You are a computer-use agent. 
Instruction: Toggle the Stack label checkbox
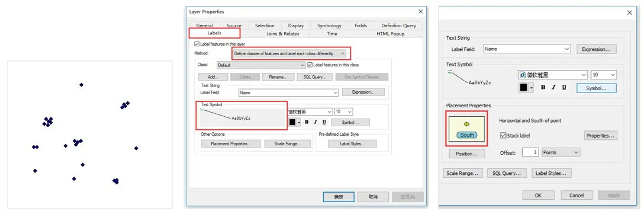504,135
